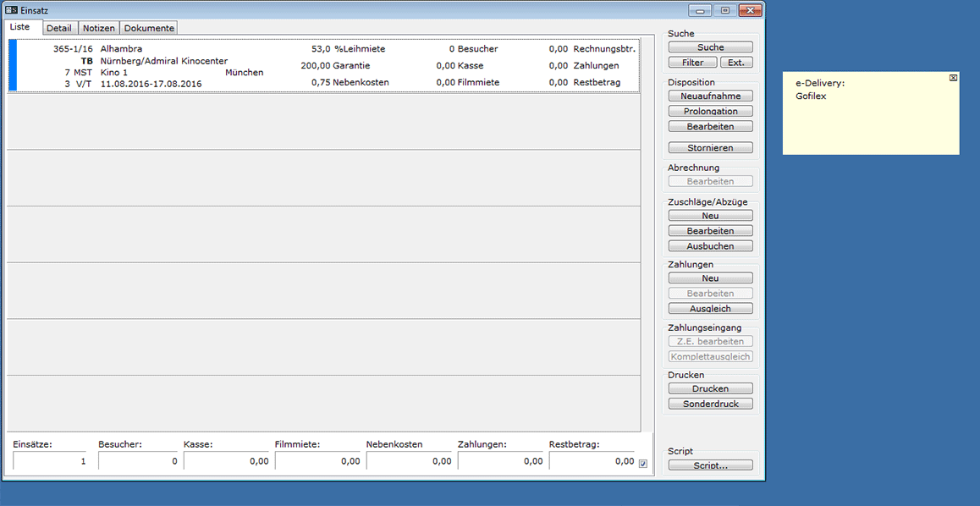Click the Prolongation button

(x=710, y=112)
